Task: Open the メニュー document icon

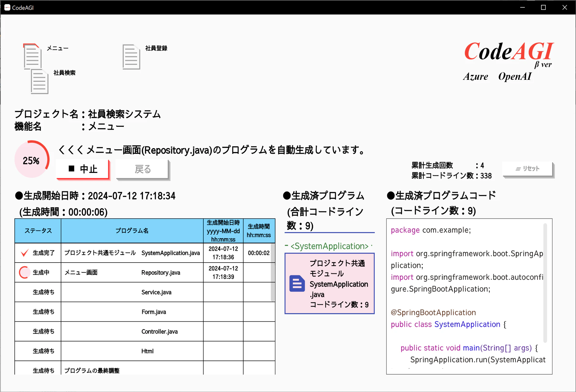Action: pos(32,56)
